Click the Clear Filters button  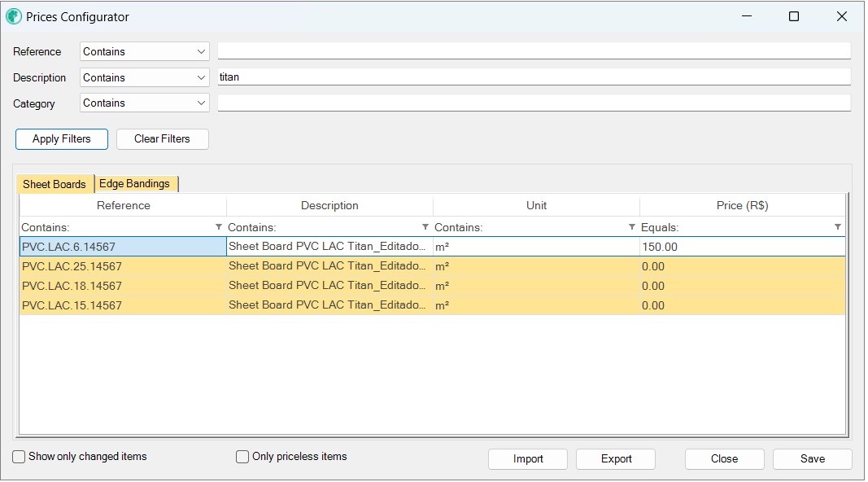pos(162,139)
